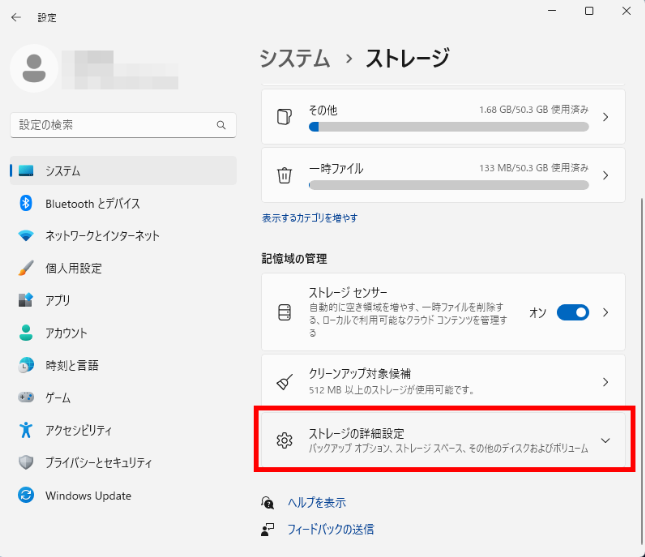Open Bluetooth とデバイス settings
Image resolution: width=645 pixels, height=557 pixels.
pos(123,203)
